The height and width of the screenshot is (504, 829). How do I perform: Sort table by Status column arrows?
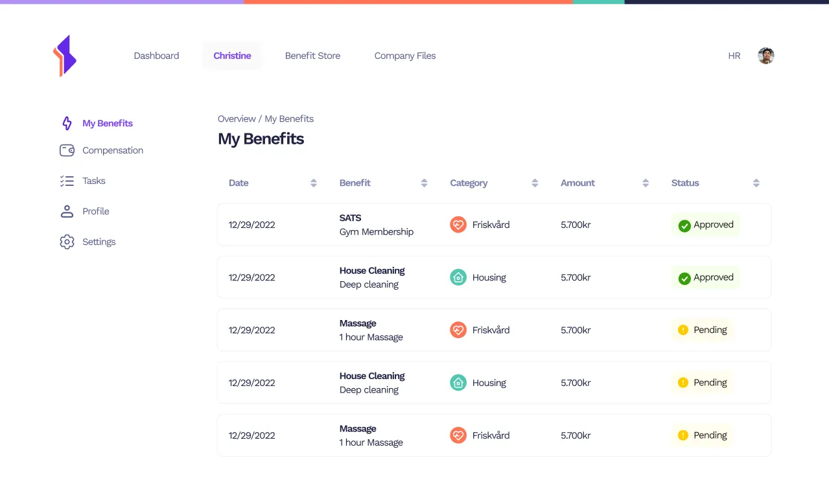pos(756,183)
